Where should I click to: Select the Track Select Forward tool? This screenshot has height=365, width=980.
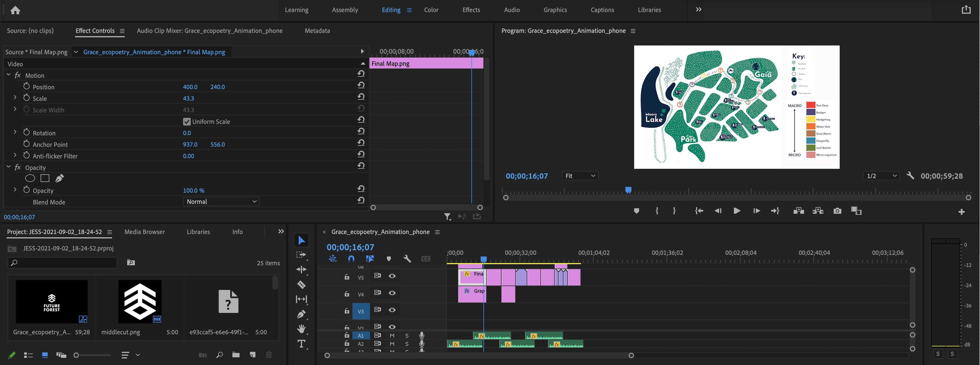[x=301, y=255]
